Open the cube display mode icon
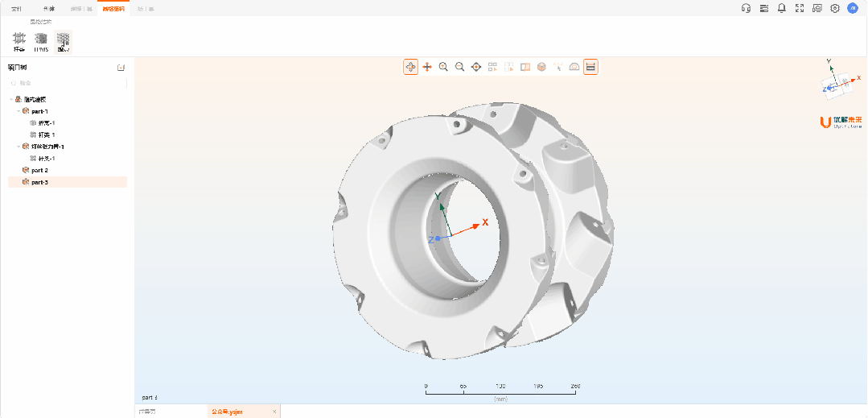Image resolution: width=868 pixels, height=418 pixels. tap(541, 67)
